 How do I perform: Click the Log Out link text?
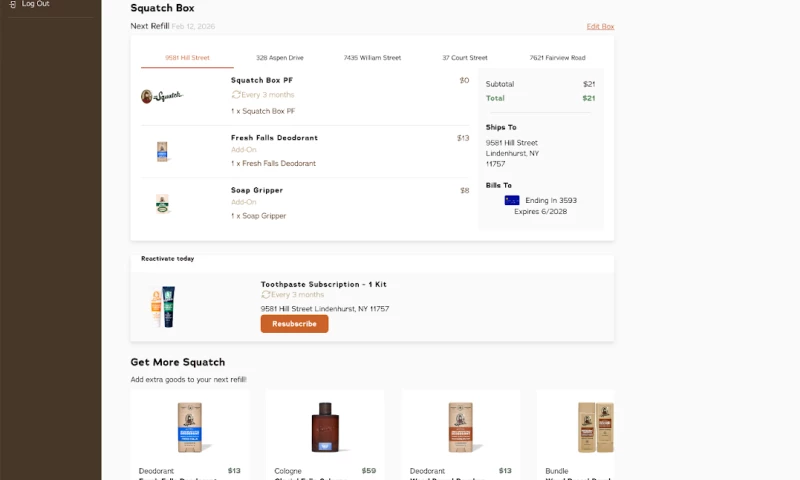(x=36, y=4)
